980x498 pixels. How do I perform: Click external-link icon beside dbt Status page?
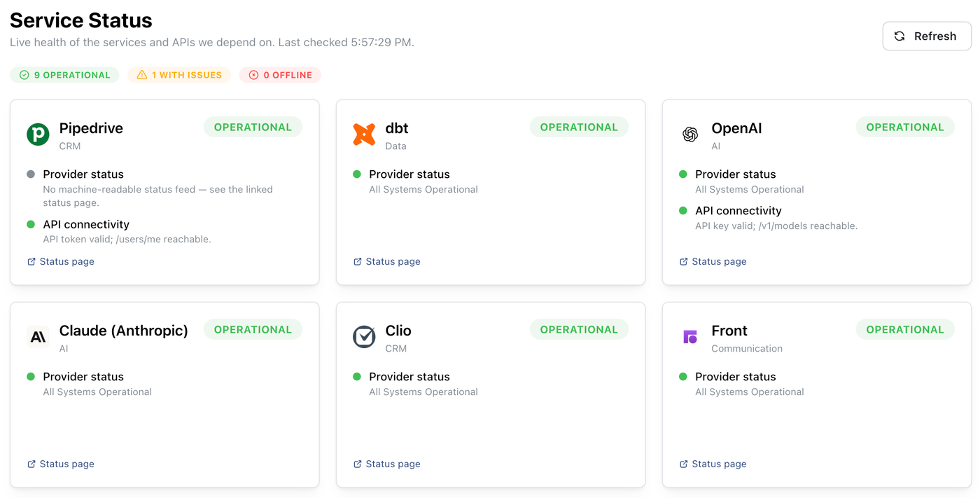[x=358, y=262]
